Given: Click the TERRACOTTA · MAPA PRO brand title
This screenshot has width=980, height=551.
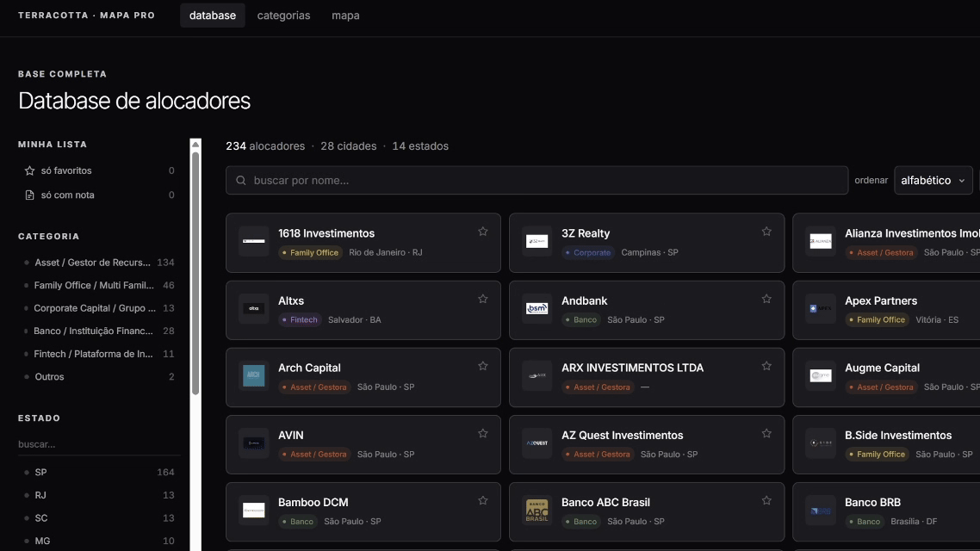Looking at the screenshot, I should [x=86, y=15].
